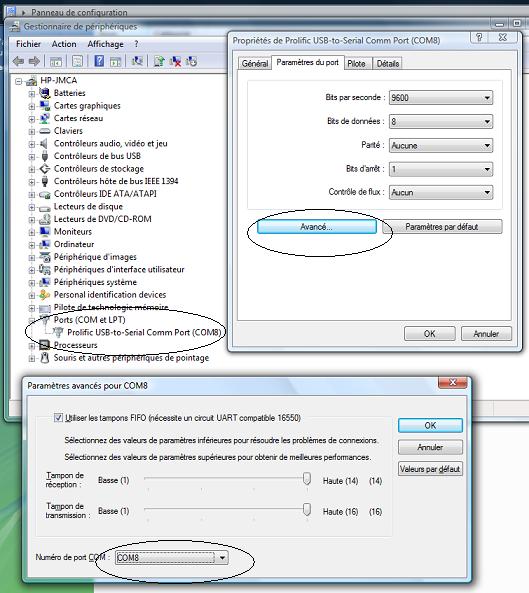The width and height of the screenshot is (529, 593).
Task: Toggle the FIFO buffers checkbox
Action: (58, 418)
